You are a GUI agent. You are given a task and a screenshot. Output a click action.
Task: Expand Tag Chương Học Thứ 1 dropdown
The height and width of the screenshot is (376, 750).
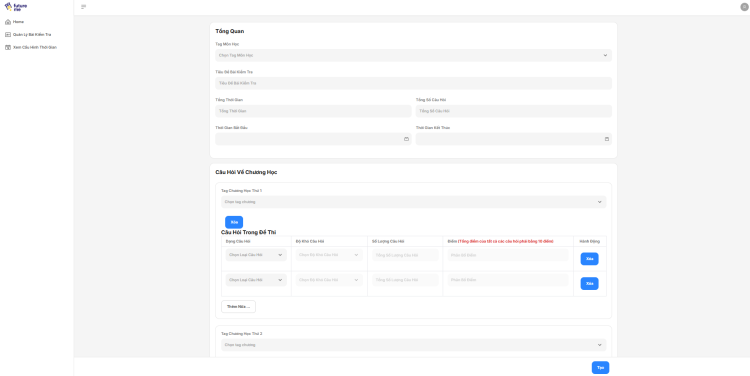[413, 202]
